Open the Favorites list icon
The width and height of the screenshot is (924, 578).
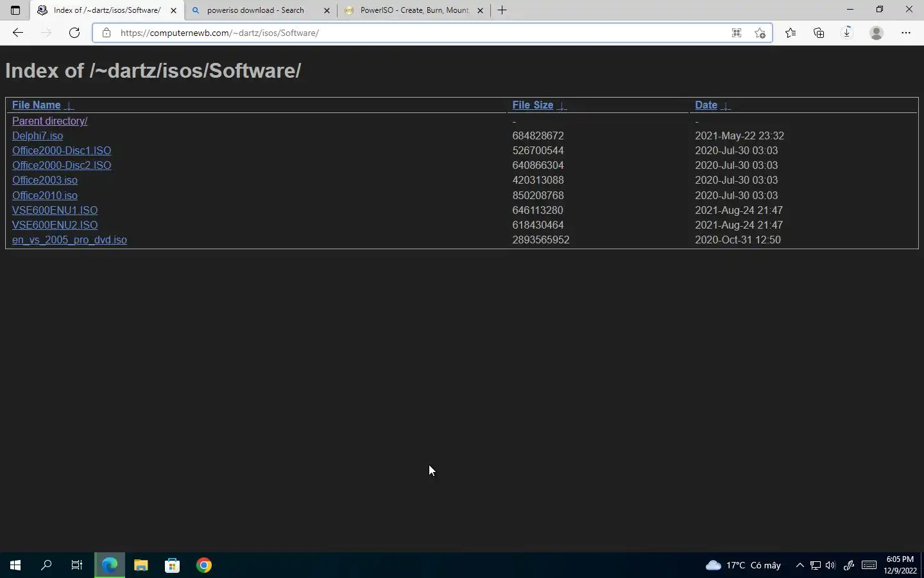click(x=791, y=33)
